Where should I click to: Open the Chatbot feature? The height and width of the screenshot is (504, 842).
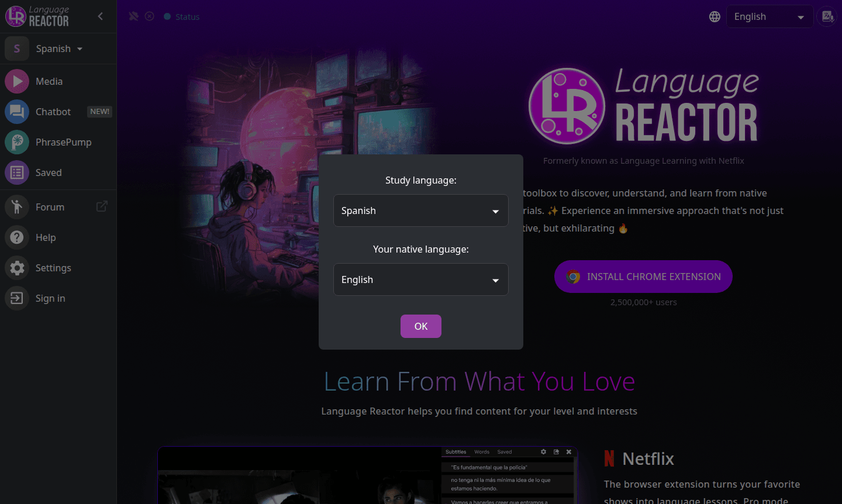53,112
